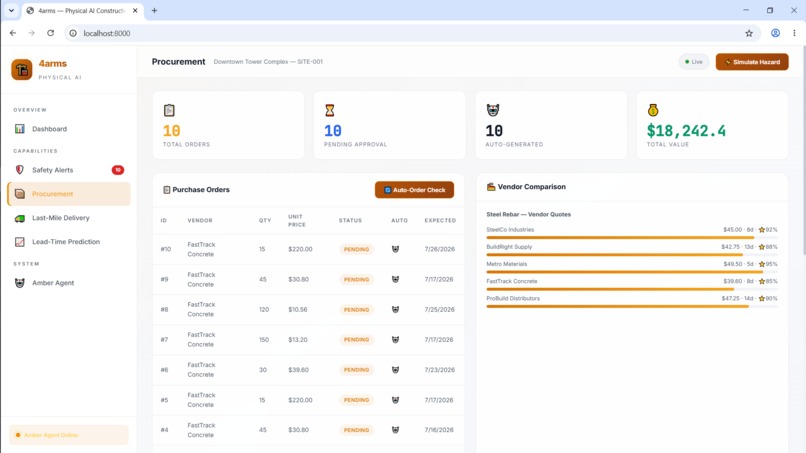Click the Safety Alerts shield icon
The image size is (806, 453).
[20, 170]
